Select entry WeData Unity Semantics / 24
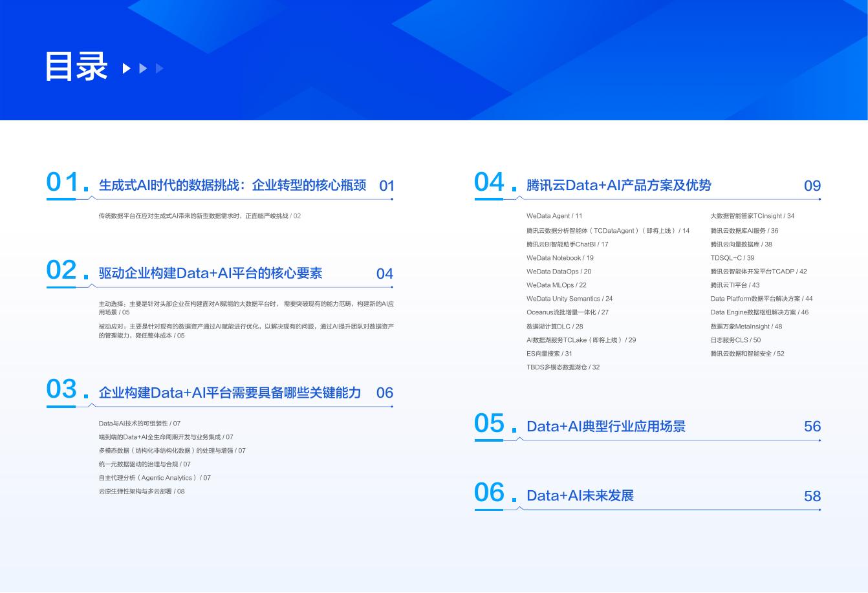Image resolution: width=868 pixels, height=593 pixels. (570, 299)
